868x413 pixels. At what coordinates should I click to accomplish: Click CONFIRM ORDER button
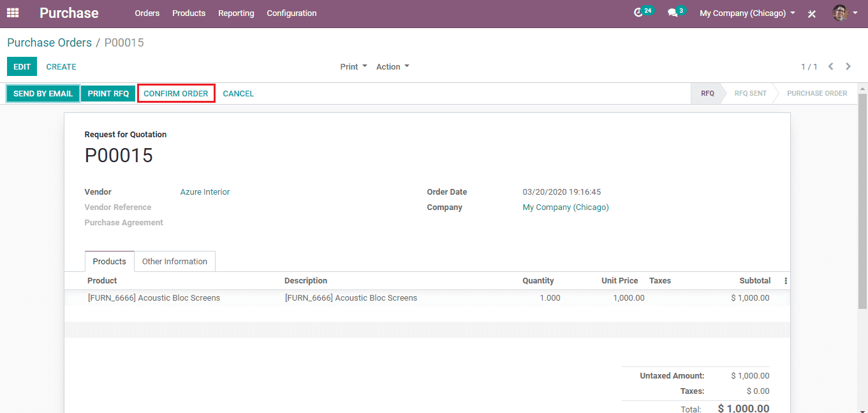(176, 93)
